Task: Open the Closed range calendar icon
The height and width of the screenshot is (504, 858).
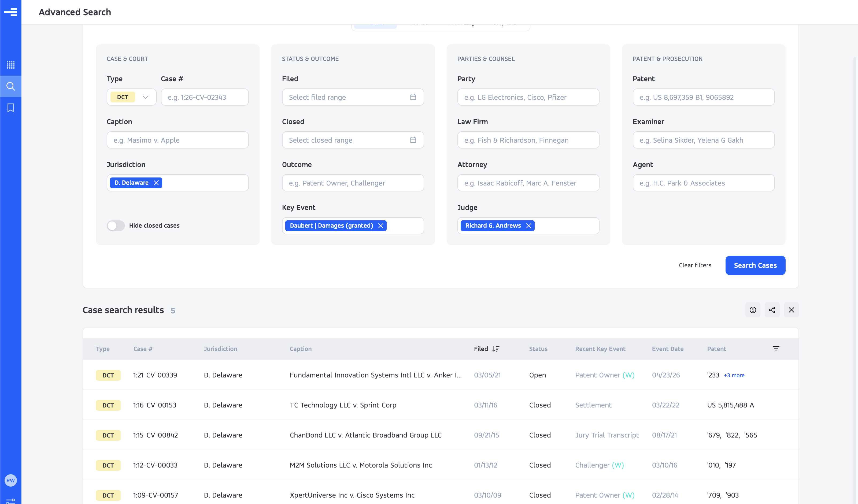Action: (413, 140)
